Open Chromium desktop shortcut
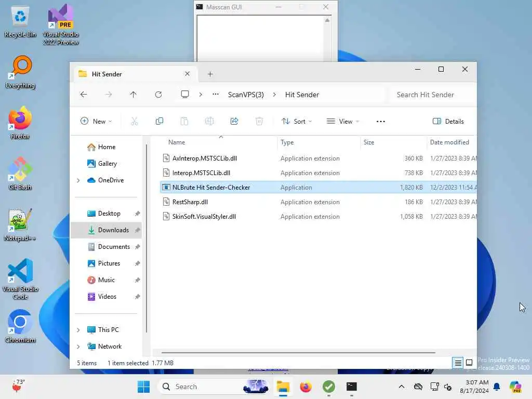This screenshot has width=532, height=399. pyautogui.click(x=20, y=326)
